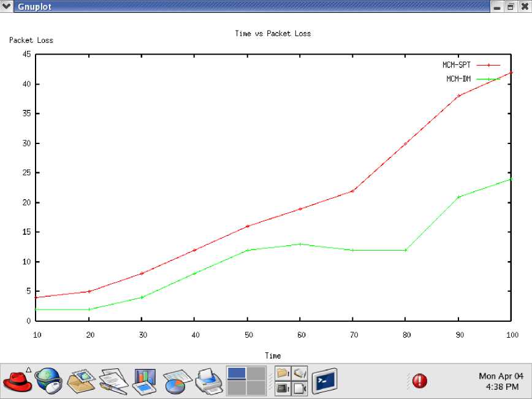
Task: Click the red data point at time 40
Action: [194, 250]
